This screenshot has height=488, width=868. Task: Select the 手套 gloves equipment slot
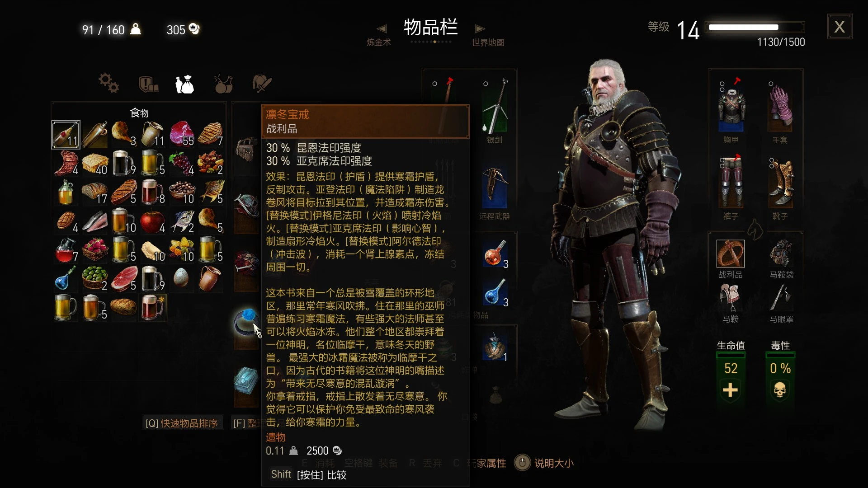tap(780, 107)
